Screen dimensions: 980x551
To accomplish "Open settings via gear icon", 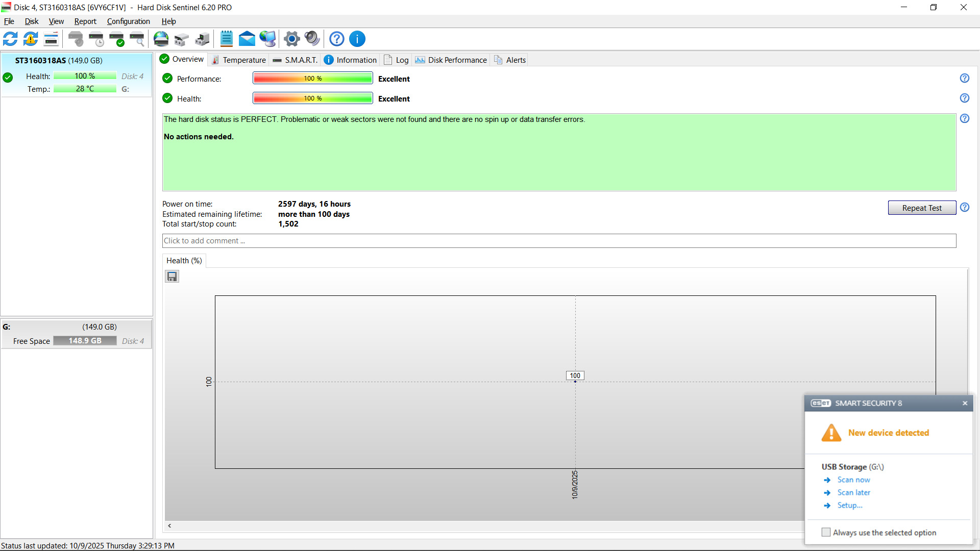I will tap(291, 39).
